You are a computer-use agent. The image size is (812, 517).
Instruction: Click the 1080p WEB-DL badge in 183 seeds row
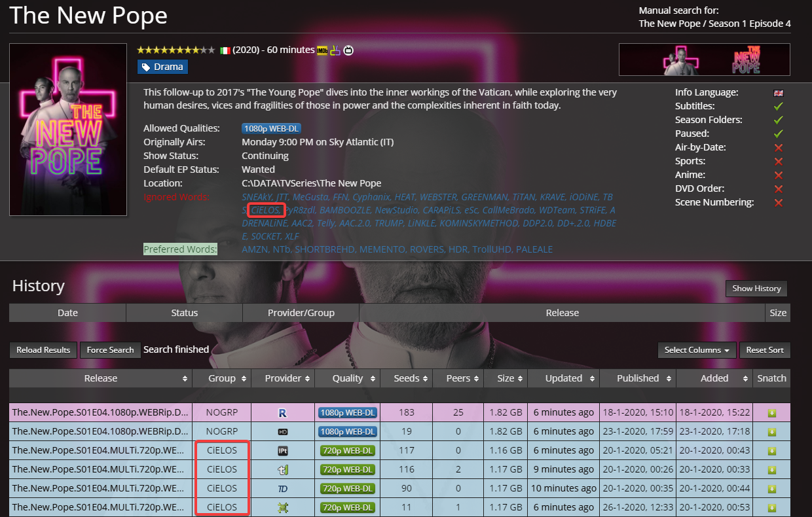pos(348,413)
